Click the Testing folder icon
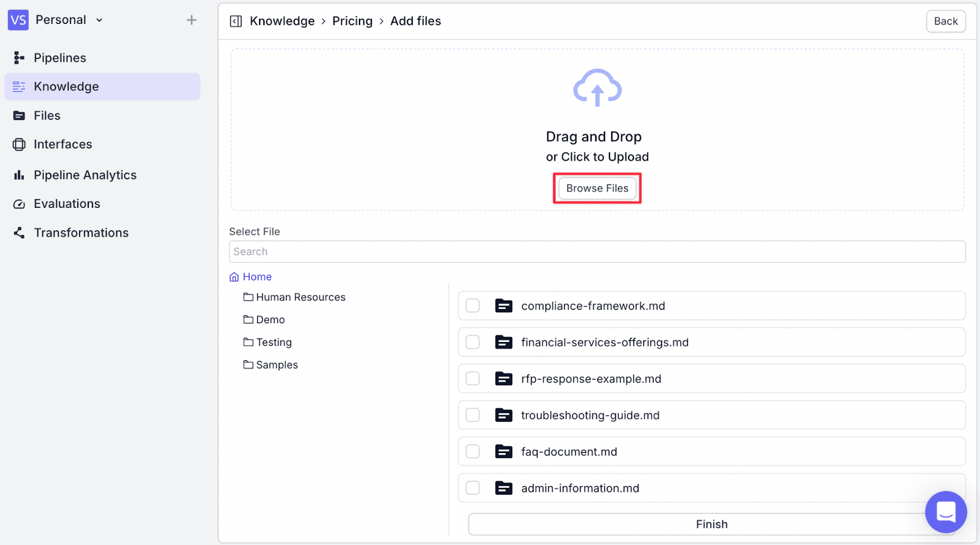The image size is (980, 545). coord(248,342)
